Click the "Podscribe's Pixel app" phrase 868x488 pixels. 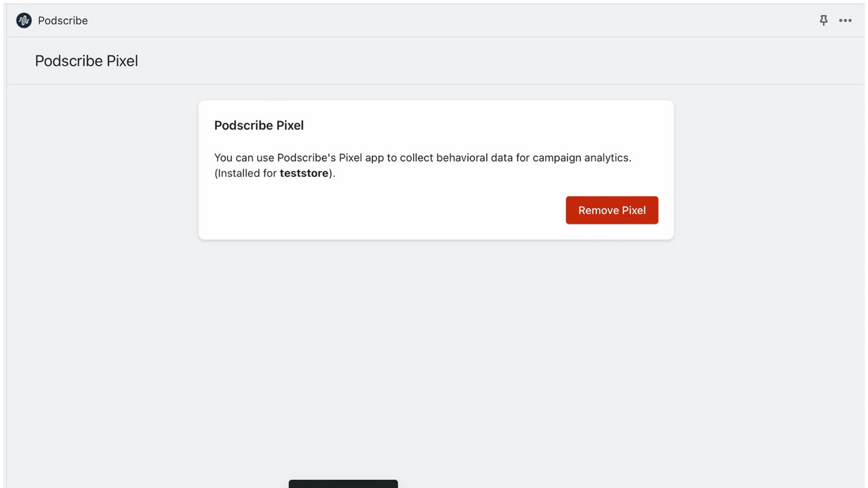[330, 157]
